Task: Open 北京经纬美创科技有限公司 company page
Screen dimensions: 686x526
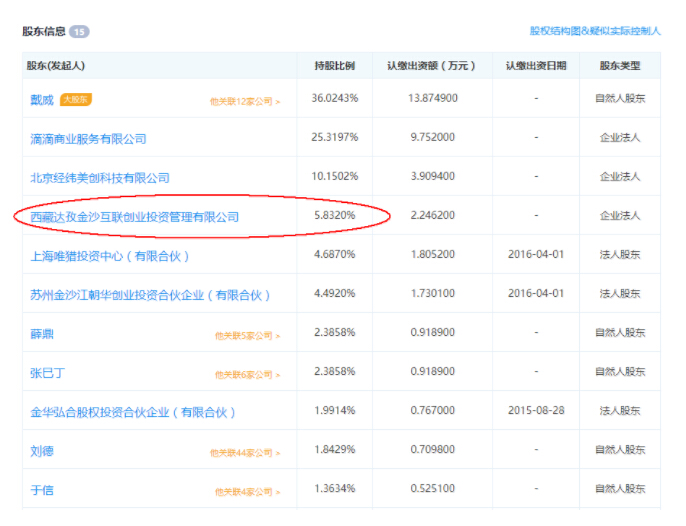Action: coord(100,177)
